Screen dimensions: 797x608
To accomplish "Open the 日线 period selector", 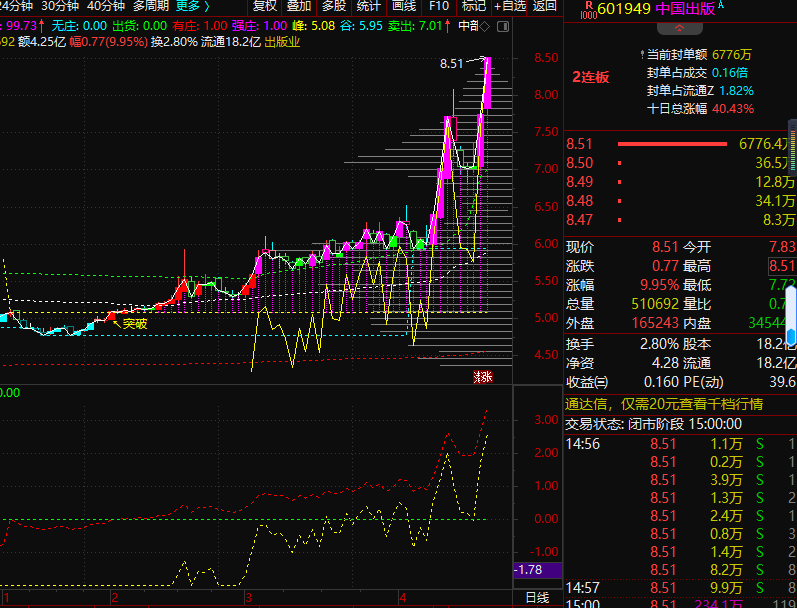I will pyautogui.click(x=537, y=598).
